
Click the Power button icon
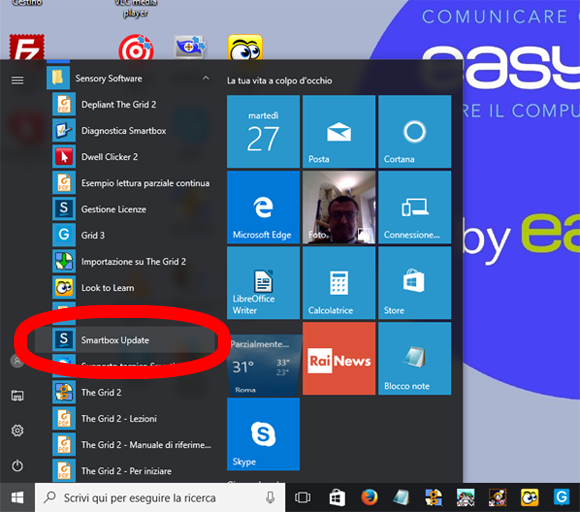point(17,465)
